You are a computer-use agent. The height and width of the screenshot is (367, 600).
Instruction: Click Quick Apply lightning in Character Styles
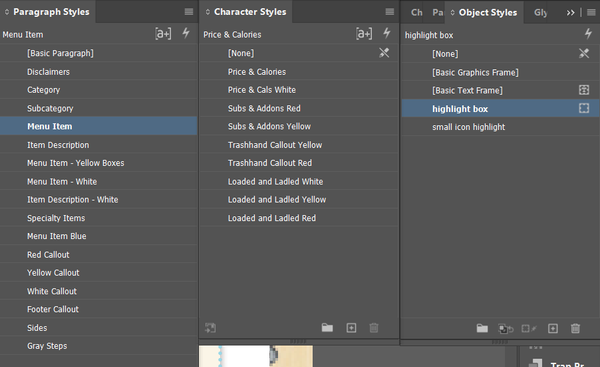pos(387,33)
